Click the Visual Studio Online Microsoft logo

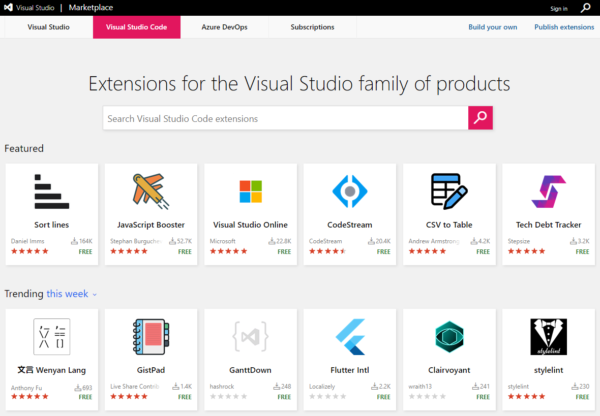[251, 191]
